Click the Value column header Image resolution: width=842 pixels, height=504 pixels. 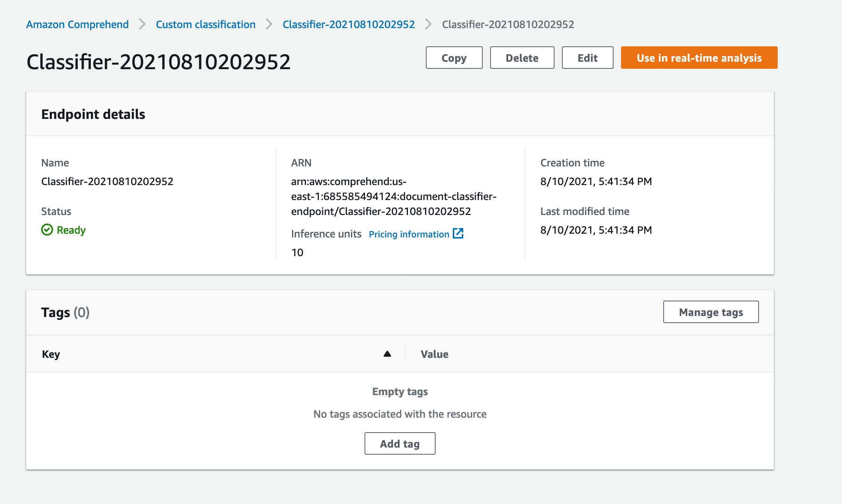click(x=434, y=354)
